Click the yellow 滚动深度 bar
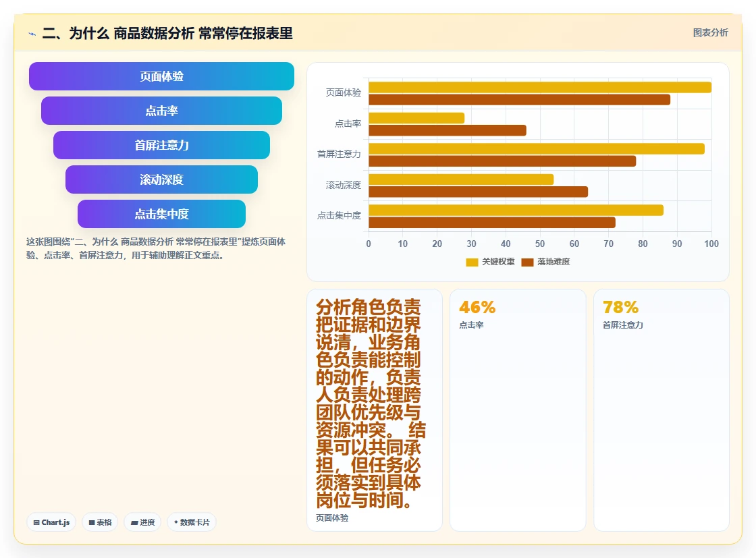 pos(461,179)
